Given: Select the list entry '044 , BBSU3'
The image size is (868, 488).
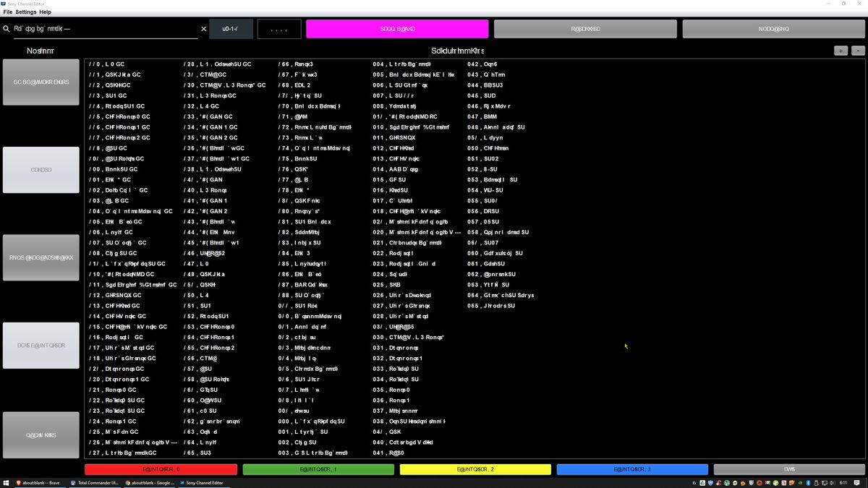Looking at the screenshot, I should pos(485,85).
